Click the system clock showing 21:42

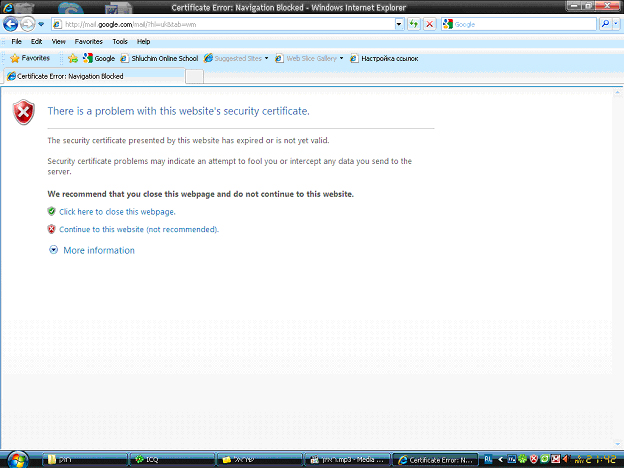click(601, 460)
